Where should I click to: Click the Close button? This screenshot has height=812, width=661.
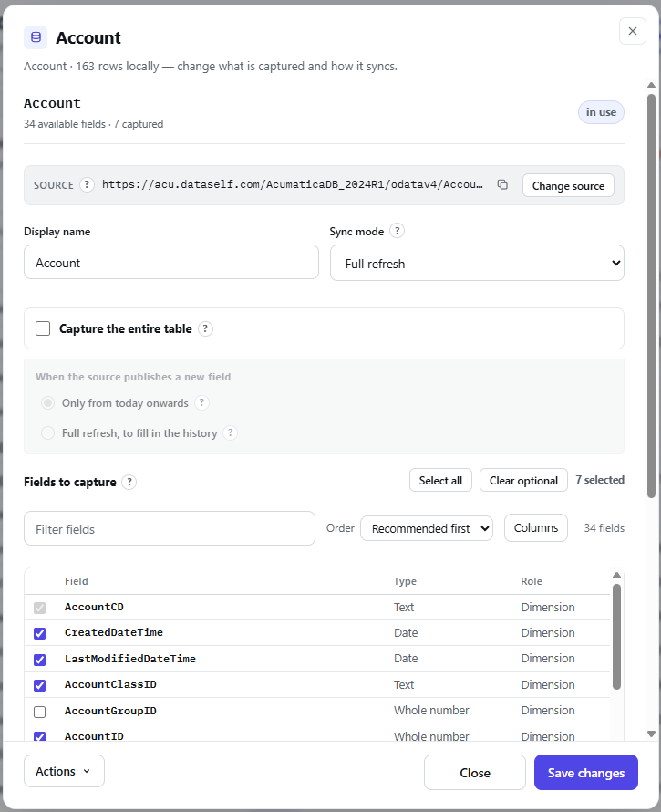(x=475, y=773)
